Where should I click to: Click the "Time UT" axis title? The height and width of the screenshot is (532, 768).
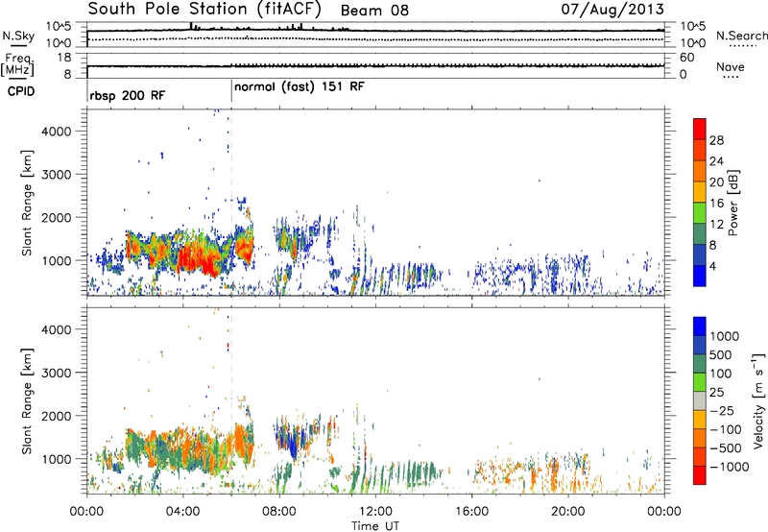[375, 526]
